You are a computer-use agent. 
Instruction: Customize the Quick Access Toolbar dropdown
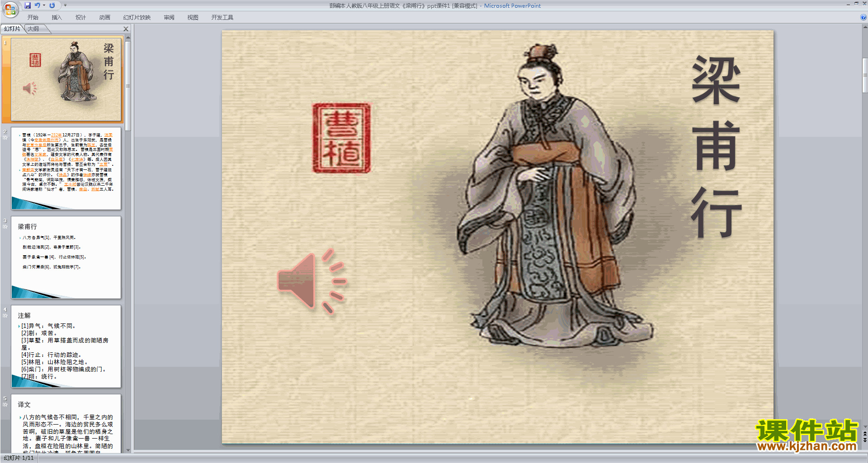[x=65, y=5]
